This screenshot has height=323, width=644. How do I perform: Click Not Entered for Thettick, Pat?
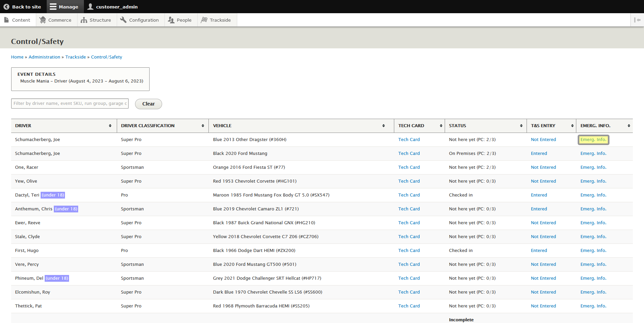tap(543, 306)
